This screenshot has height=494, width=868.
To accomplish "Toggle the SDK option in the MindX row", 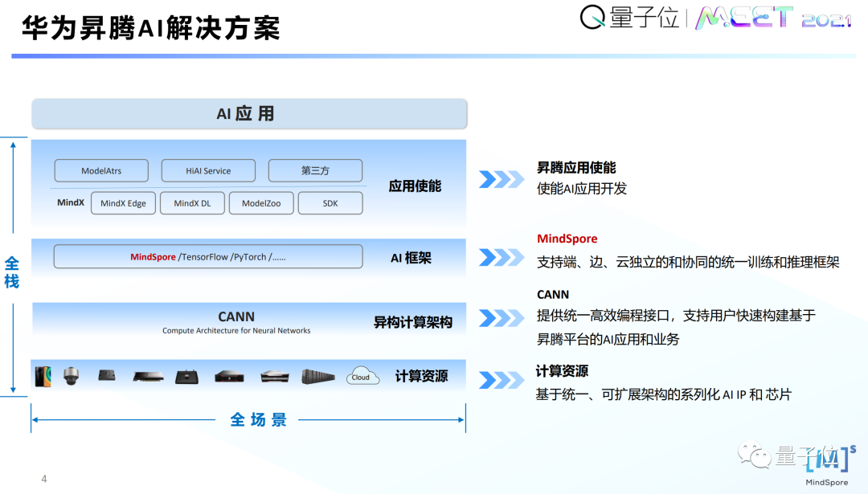I will pyautogui.click(x=330, y=203).
